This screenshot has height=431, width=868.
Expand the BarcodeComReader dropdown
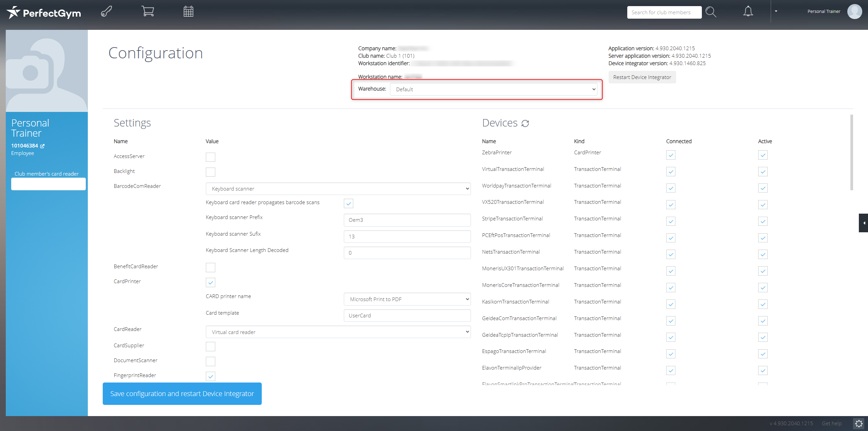(x=338, y=189)
